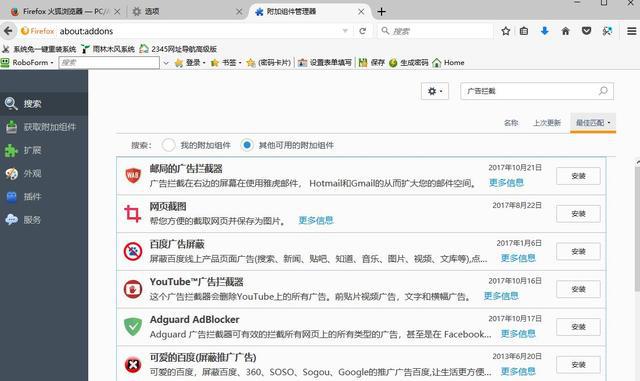This screenshot has height=381, width=640.
Task: Open the 最佳匹配 sort dropdown
Action: tap(593, 123)
